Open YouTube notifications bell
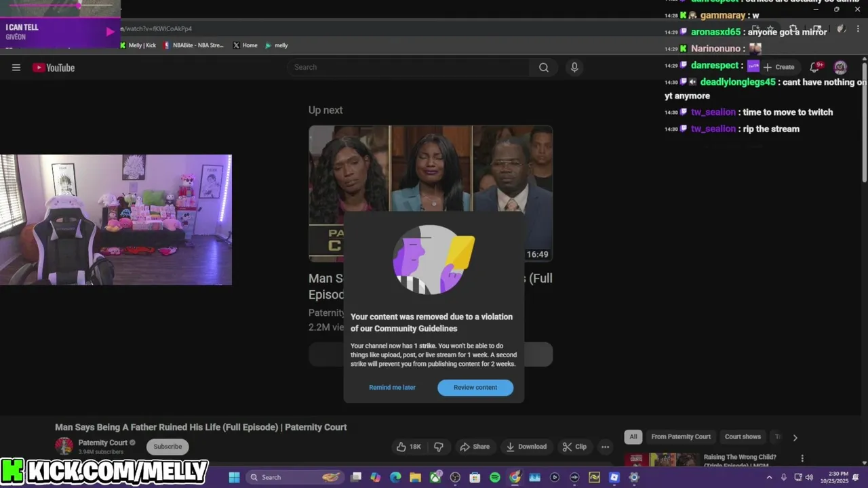 (815, 66)
